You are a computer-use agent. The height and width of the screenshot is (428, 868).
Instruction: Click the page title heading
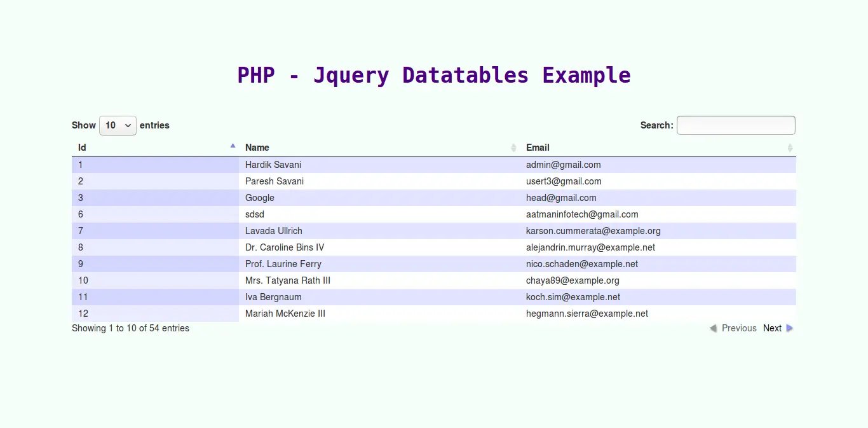(433, 75)
